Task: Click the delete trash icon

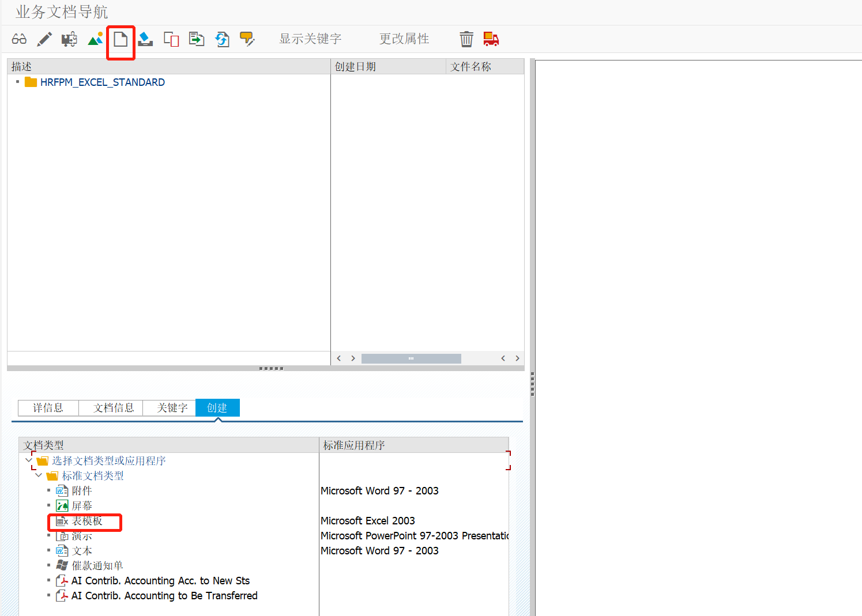Action: tap(466, 39)
